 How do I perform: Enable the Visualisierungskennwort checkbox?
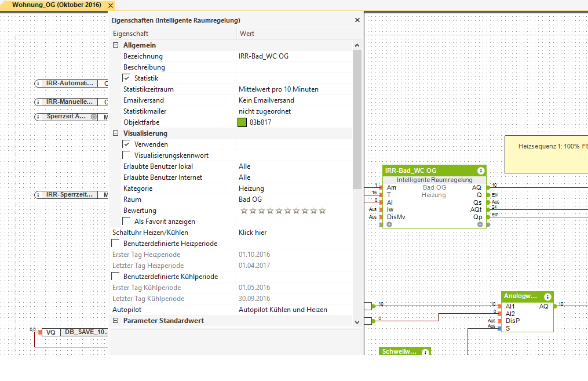coord(127,155)
